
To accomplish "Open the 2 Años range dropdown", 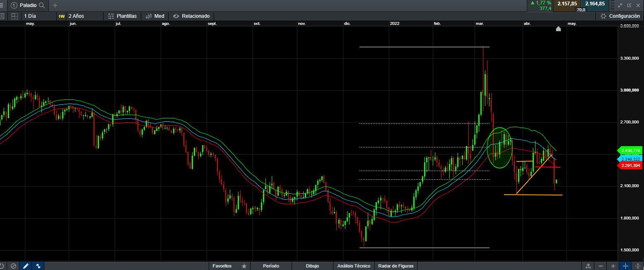I will point(85,16).
